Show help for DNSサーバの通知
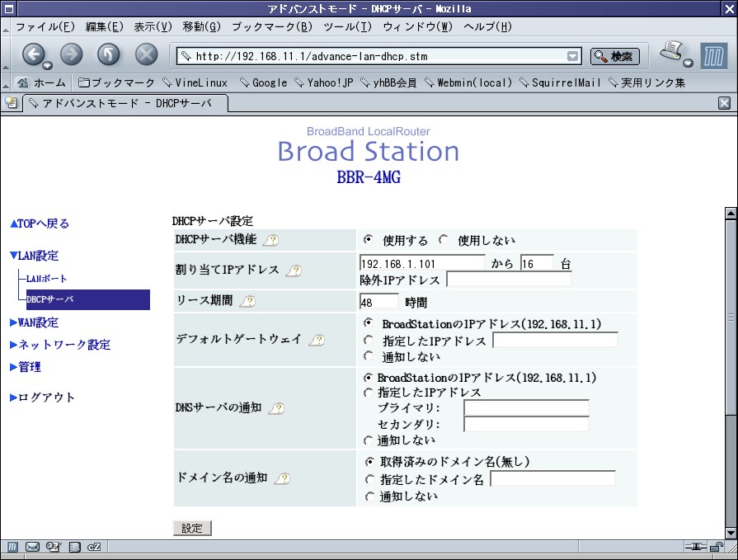Screen dimensions: 738x560 (277, 408)
